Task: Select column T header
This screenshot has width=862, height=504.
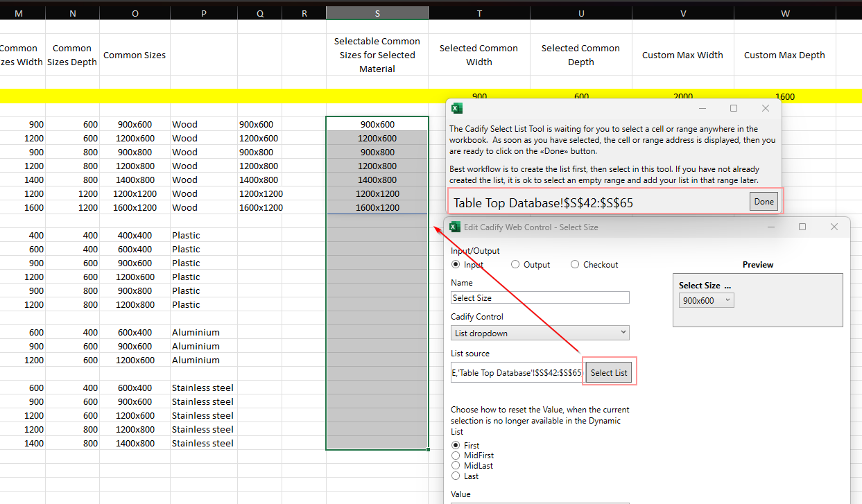Action: tap(479, 13)
